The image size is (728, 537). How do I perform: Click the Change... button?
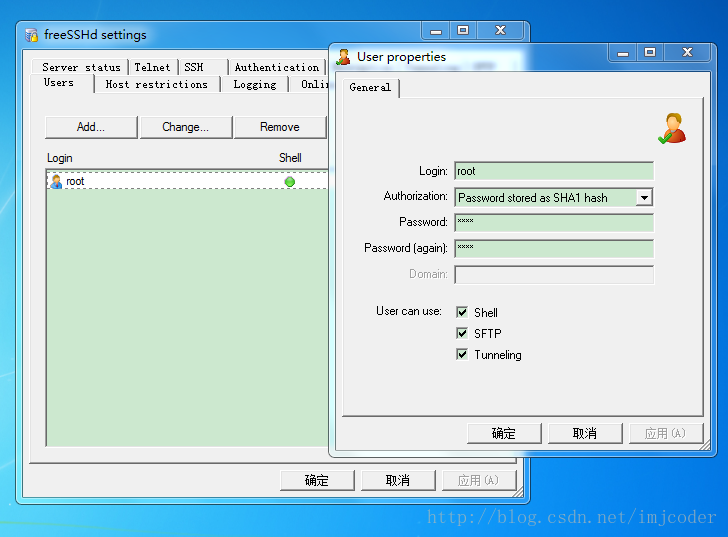[x=186, y=127]
